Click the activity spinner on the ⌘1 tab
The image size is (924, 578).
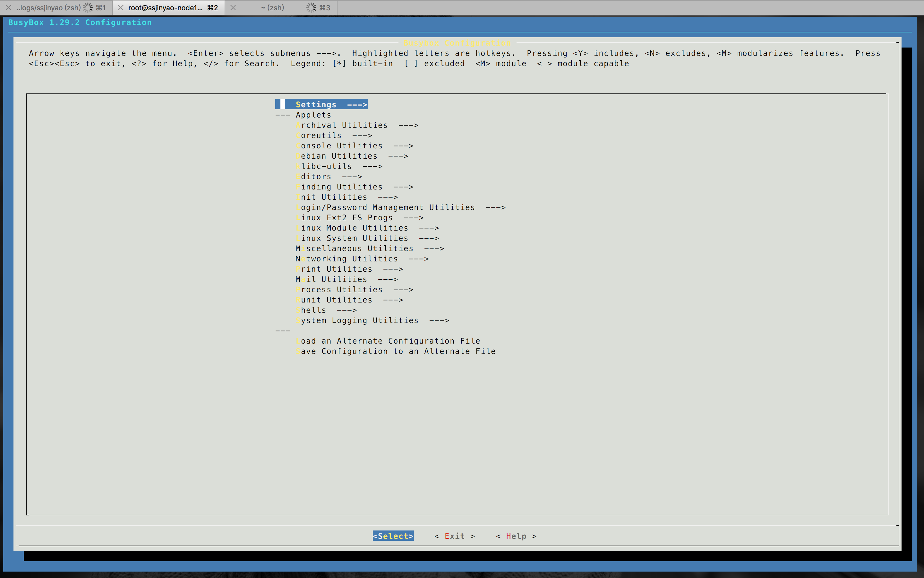(x=88, y=8)
